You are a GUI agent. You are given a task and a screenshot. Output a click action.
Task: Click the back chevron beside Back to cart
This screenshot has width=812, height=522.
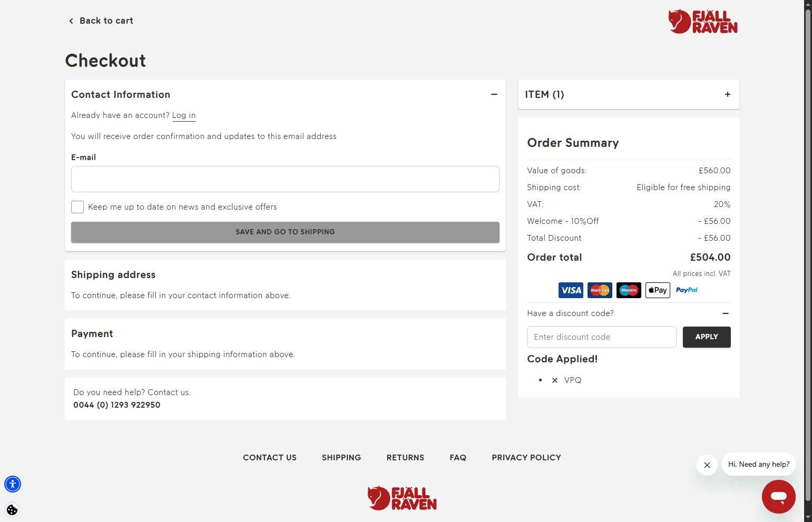(x=71, y=21)
